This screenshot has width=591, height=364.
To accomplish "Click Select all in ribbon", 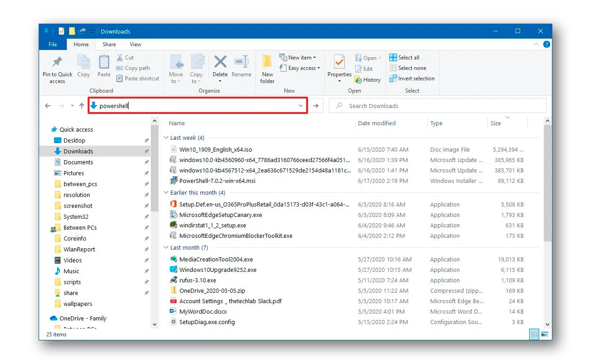I will 404,58.
